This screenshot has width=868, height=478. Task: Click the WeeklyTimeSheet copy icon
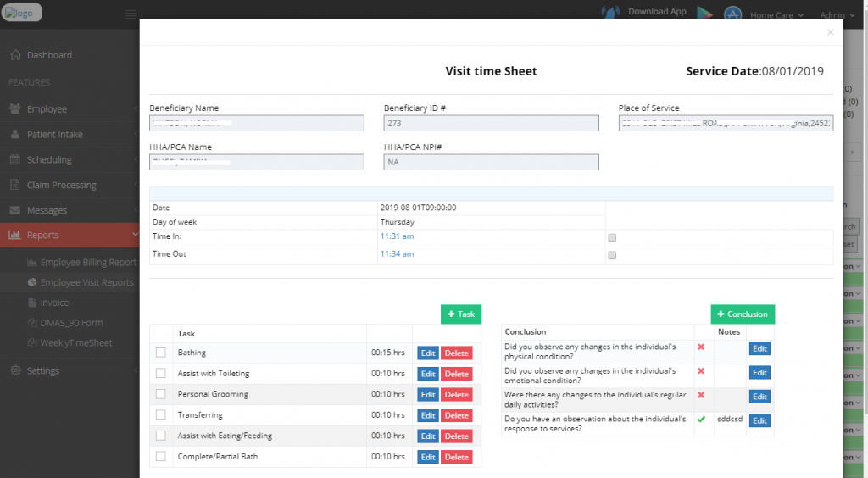[x=32, y=343]
